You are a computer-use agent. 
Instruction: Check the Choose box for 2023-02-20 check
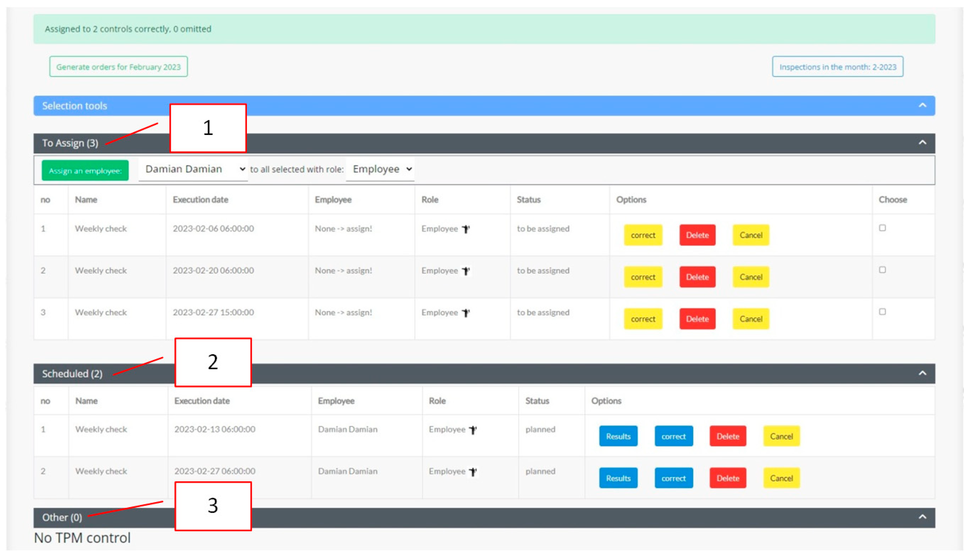pos(882,270)
